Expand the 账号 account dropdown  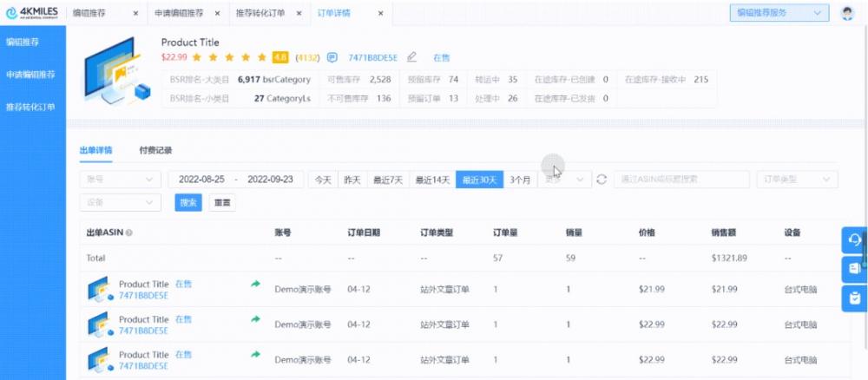120,180
